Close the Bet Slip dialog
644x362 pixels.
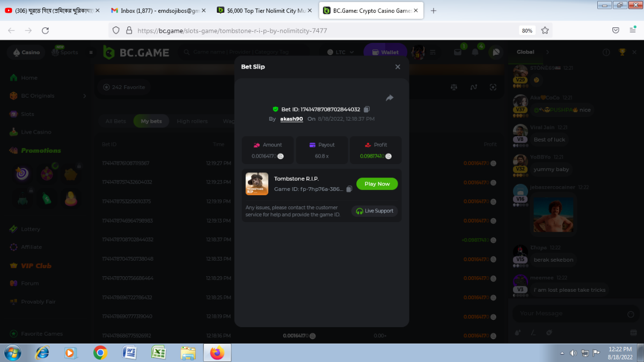(x=398, y=67)
